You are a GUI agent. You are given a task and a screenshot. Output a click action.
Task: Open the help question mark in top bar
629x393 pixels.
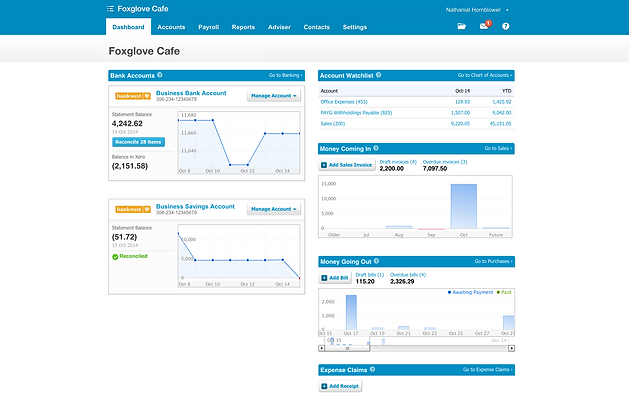coord(505,26)
